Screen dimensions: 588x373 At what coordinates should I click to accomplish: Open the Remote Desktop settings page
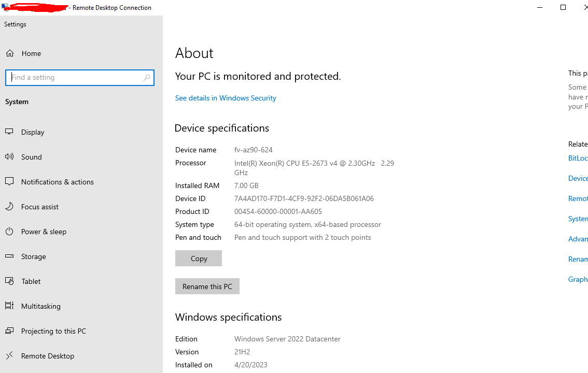pyautogui.click(x=48, y=356)
